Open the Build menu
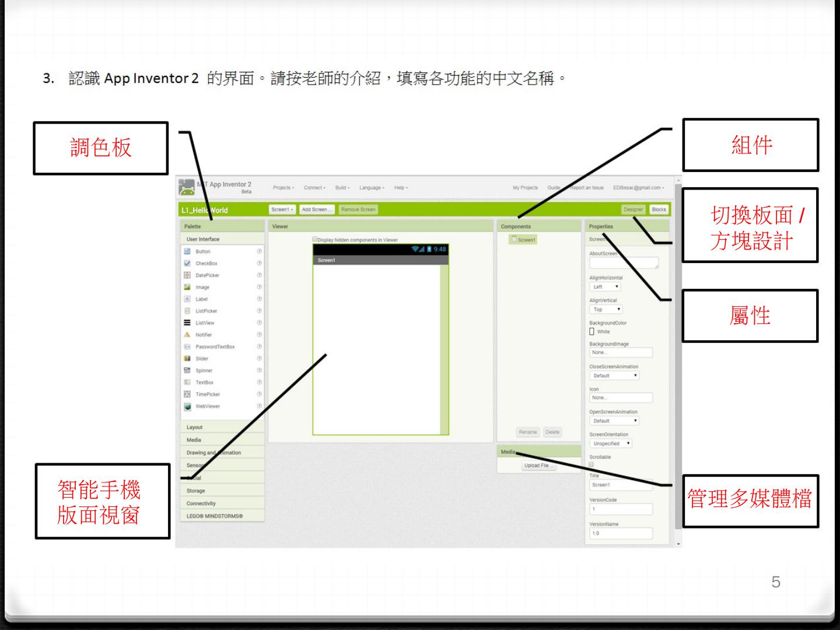Image resolution: width=840 pixels, height=630 pixels. tap(342, 188)
